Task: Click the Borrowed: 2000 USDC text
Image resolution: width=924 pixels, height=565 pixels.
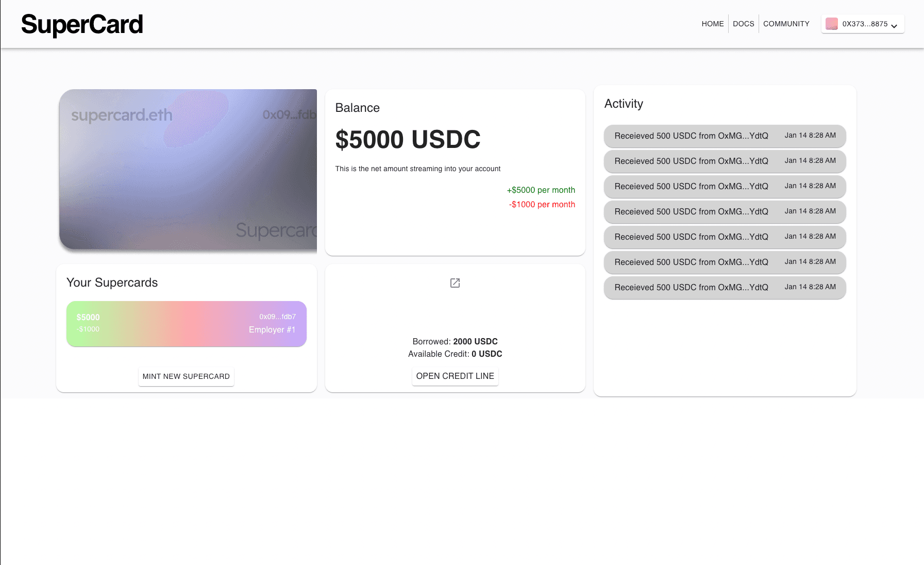Action: point(455,341)
